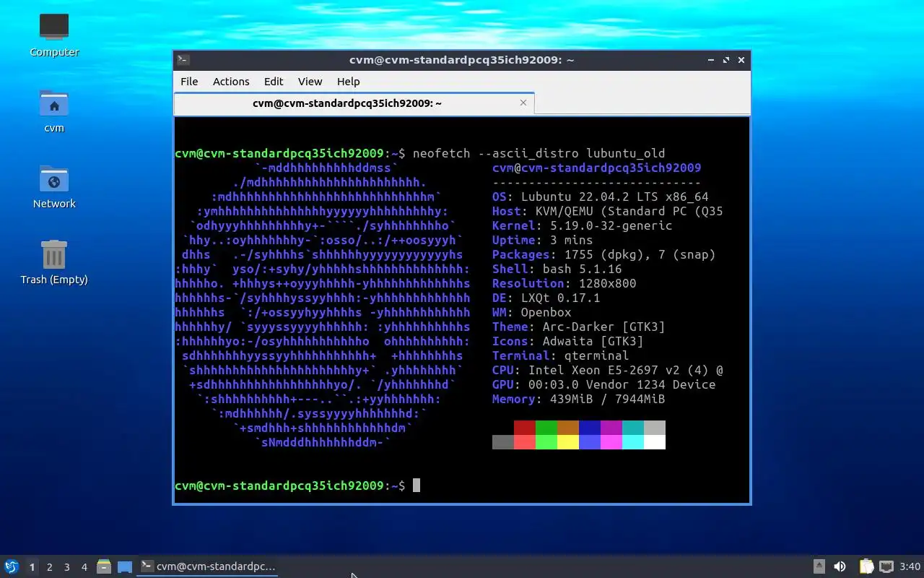Click the 'Host: KVM/QEMU' line
This screenshot has width=924, height=578.
(608, 211)
